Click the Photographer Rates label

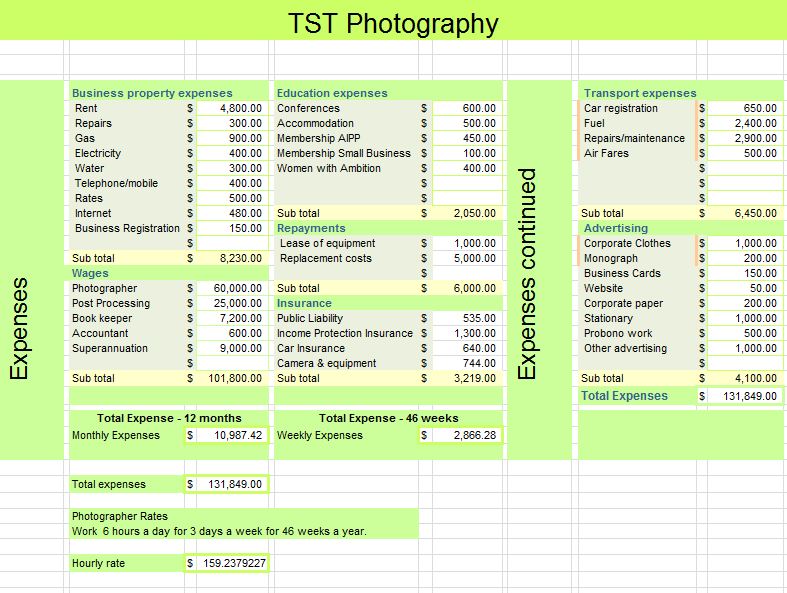point(119,516)
